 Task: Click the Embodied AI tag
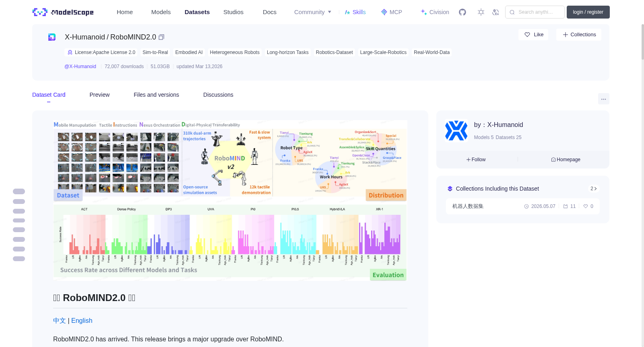pos(189,52)
